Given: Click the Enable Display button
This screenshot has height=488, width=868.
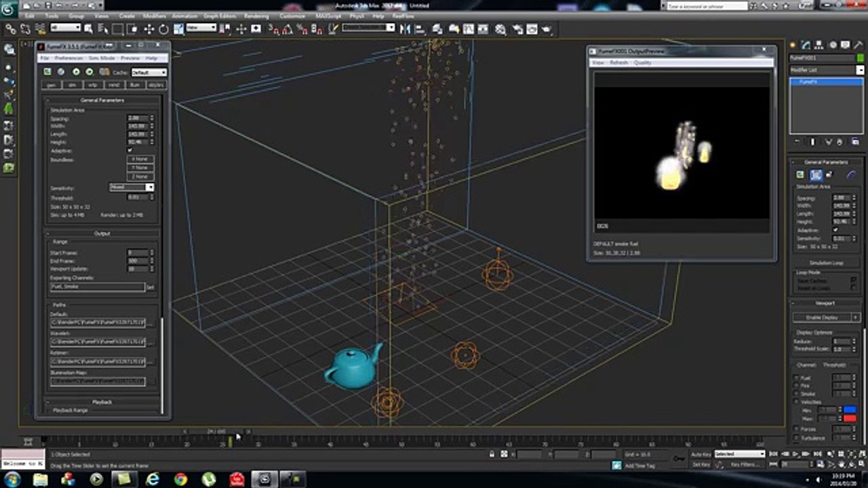Looking at the screenshot, I should click(821, 317).
